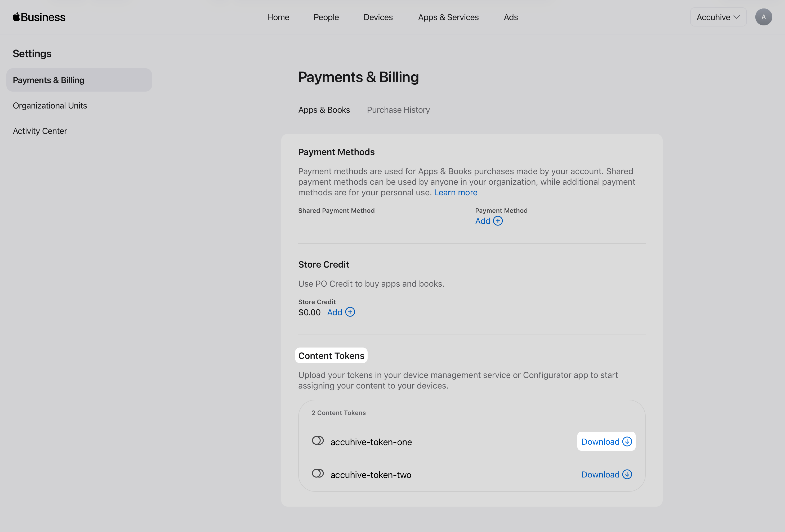Download accuhive-token-one

pos(606,441)
